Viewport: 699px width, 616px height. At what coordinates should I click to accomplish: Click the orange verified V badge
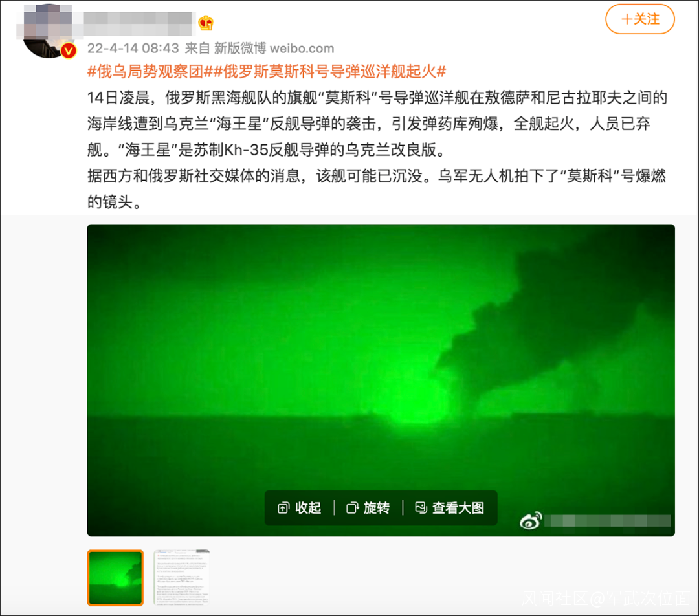(x=68, y=51)
